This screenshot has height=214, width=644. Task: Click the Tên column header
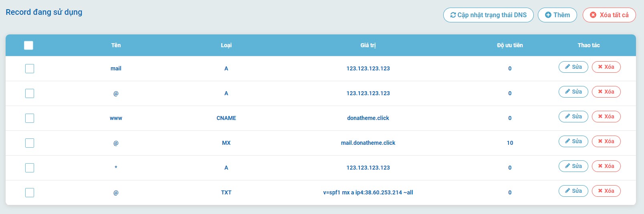[x=116, y=45]
